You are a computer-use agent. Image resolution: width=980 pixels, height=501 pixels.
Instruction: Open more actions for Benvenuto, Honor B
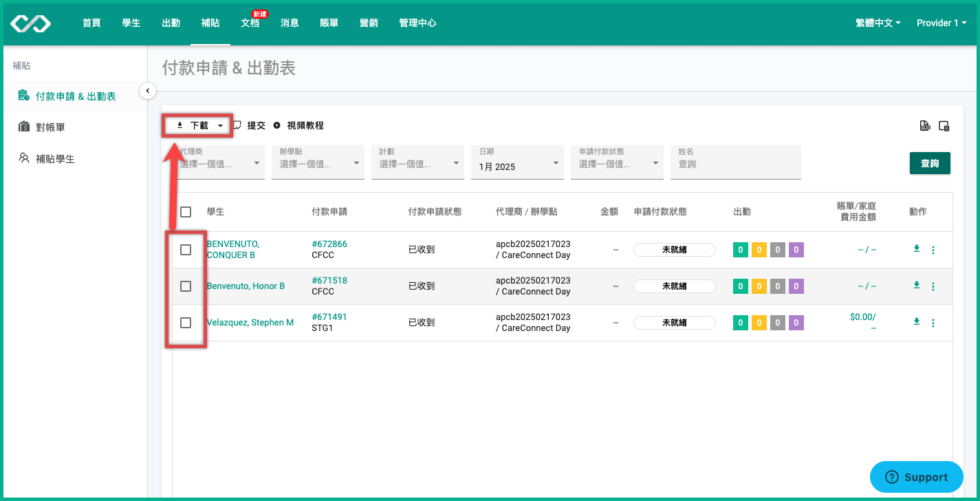[933, 286]
